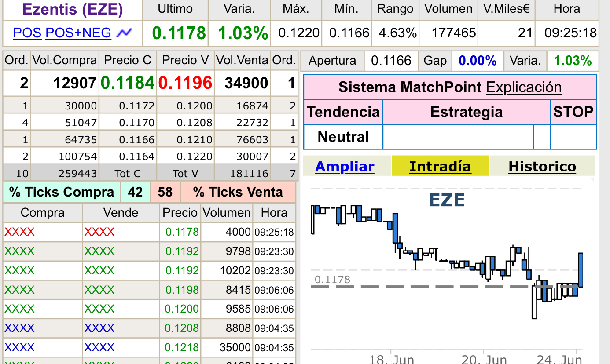Open the MatchPoint Explicación link

point(524,87)
